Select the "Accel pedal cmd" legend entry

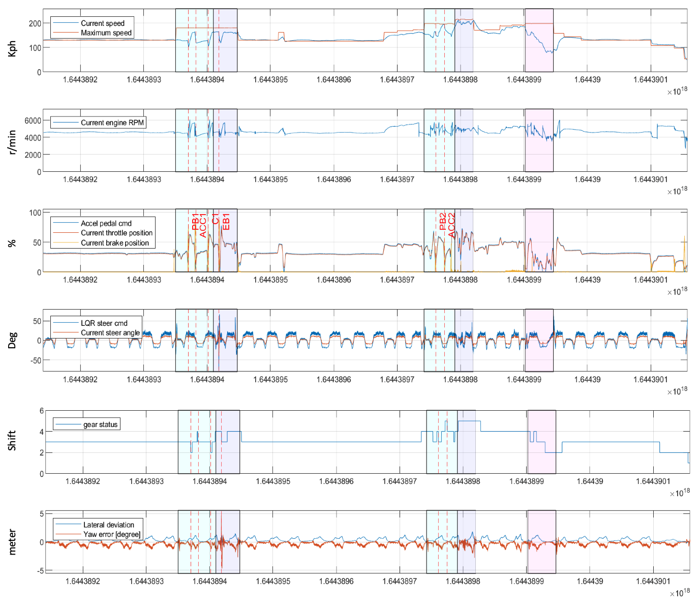106,223
